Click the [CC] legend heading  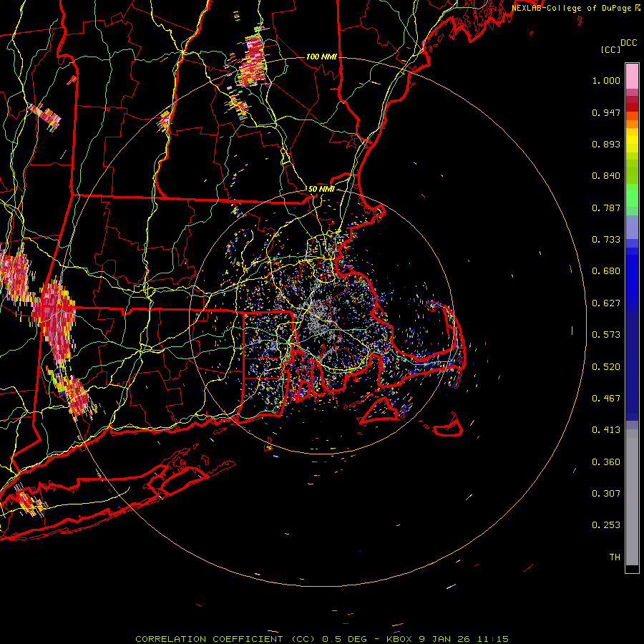[610, 49]
